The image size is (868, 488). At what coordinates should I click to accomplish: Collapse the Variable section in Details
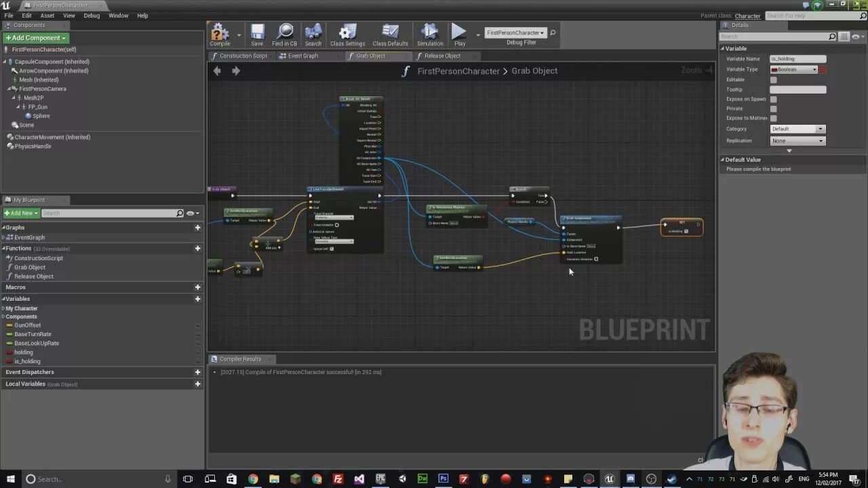[x=723, y=49]
